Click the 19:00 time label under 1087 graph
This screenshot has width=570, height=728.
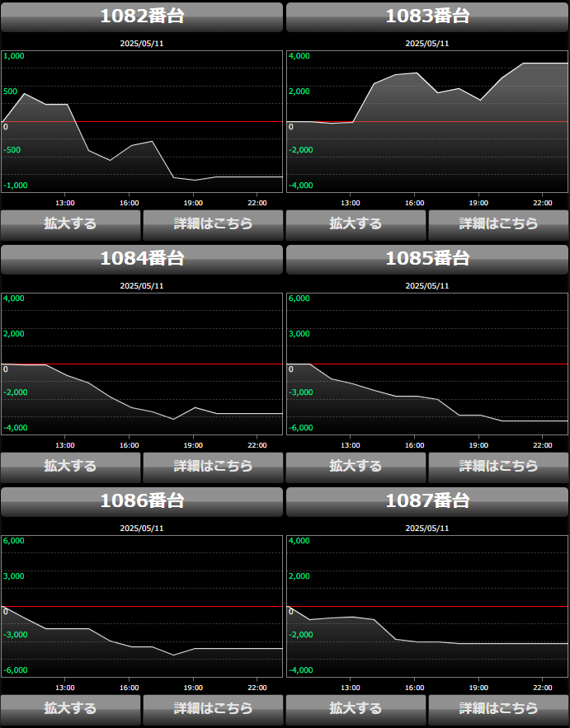478,688
